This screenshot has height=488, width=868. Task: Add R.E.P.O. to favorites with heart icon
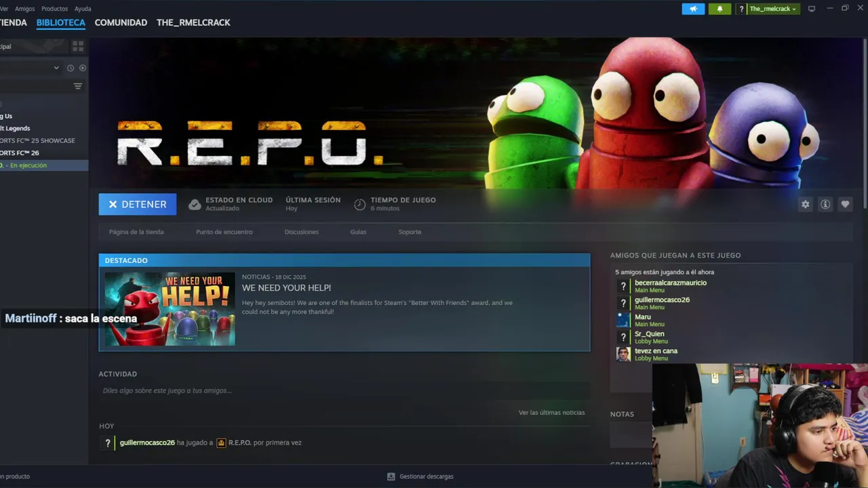[845, 204]
